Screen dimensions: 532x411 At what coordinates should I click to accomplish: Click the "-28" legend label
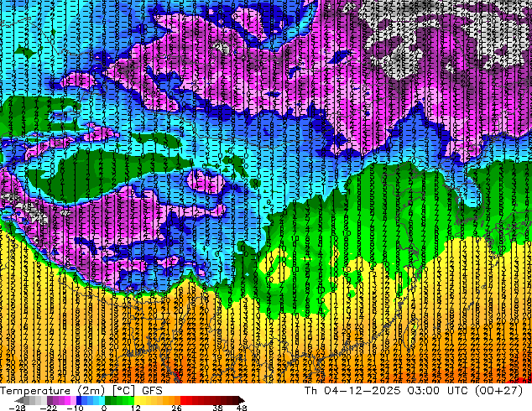click(17, 408)
